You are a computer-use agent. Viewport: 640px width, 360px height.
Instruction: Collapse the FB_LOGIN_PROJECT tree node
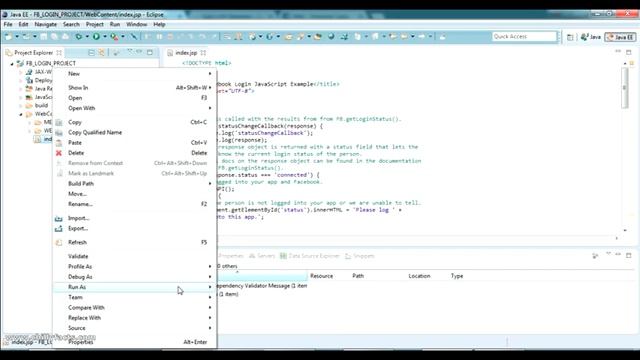click(x=12, y=64)
